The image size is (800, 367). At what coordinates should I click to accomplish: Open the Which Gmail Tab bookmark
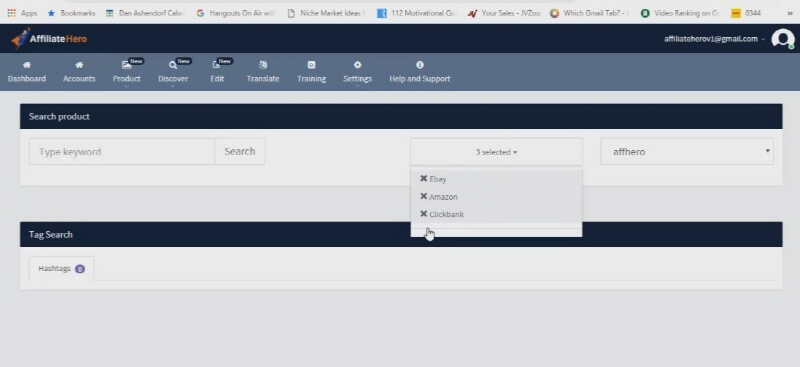tap(590, 13)
